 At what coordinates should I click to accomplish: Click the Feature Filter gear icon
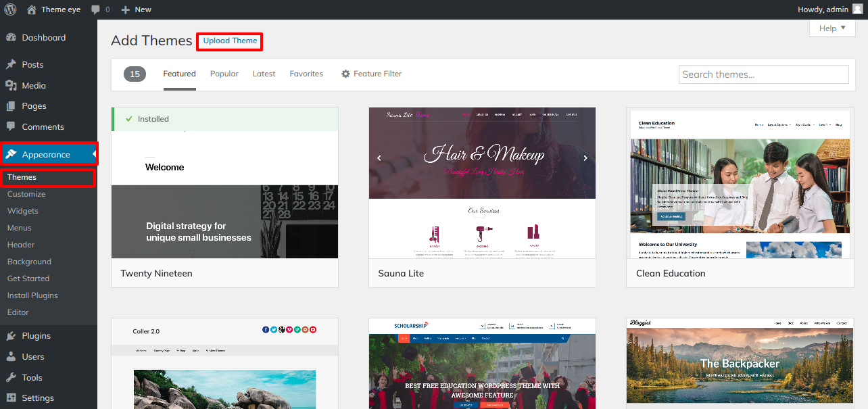(345, 74)
